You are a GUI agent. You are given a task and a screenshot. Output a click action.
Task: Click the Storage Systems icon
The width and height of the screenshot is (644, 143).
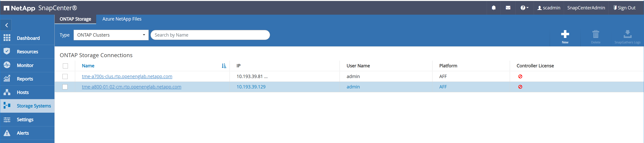coord(7,106)
